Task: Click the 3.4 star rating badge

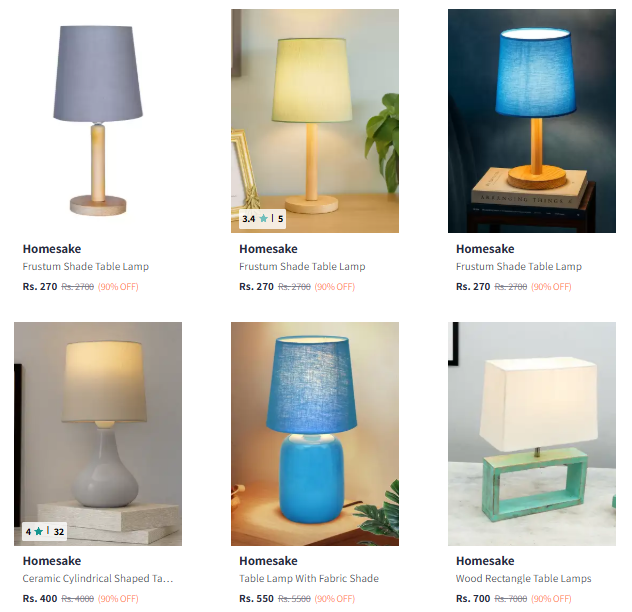Action: tap(262, 219)
